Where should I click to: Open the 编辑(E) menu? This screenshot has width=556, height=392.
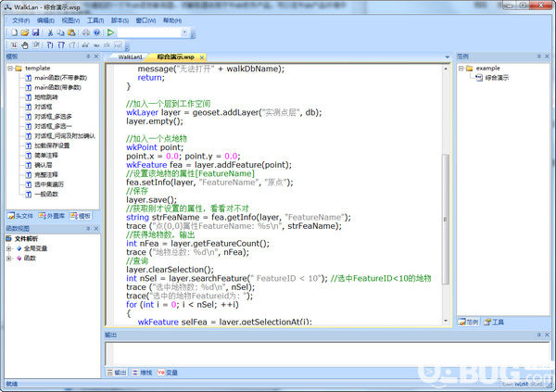tap(45, 20)
